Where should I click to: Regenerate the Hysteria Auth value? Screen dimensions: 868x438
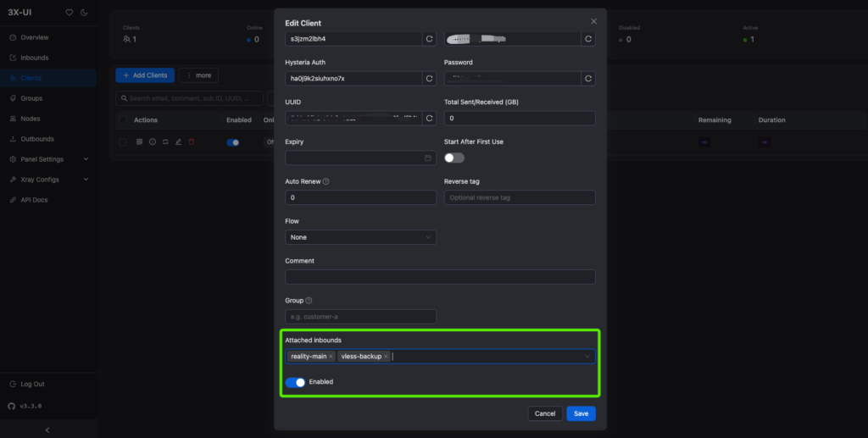click(429, 79)
